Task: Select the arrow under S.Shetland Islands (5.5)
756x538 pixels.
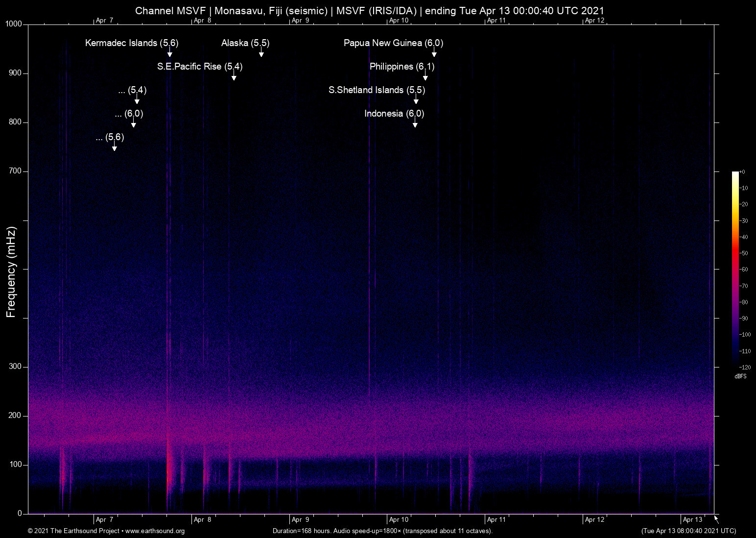Action: point(416,100)
